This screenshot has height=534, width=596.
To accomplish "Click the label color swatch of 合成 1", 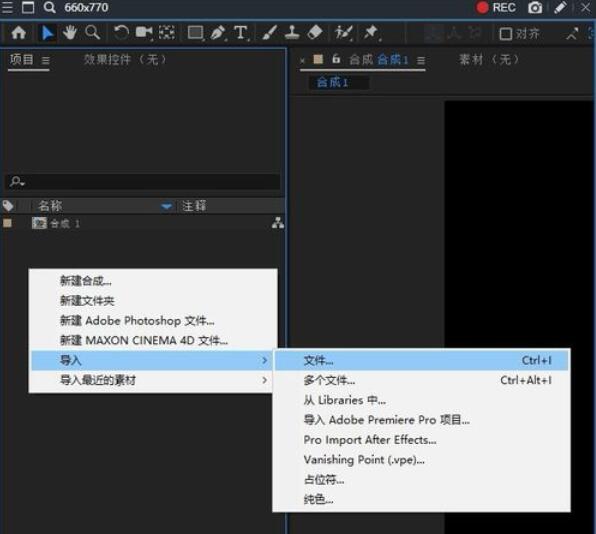I will click(7, 223).
